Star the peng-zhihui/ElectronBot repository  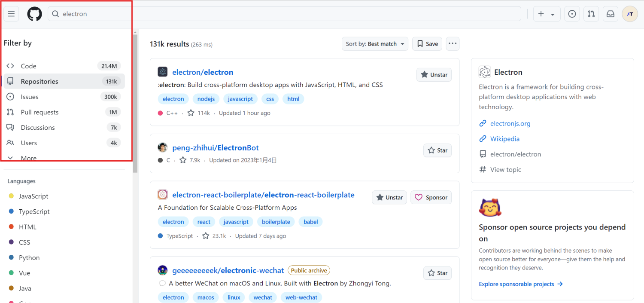point(437,150)
